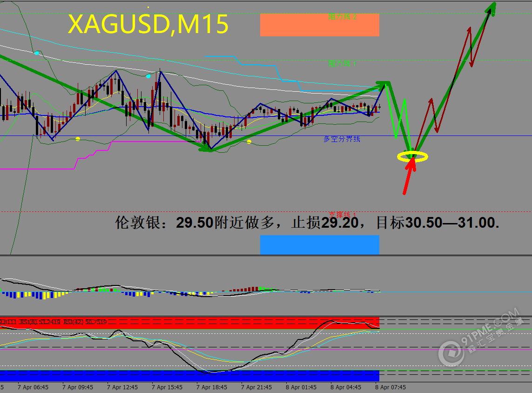Click the 8 Apr 07:45 time label

pyautogui.click(x=391, y=387)
